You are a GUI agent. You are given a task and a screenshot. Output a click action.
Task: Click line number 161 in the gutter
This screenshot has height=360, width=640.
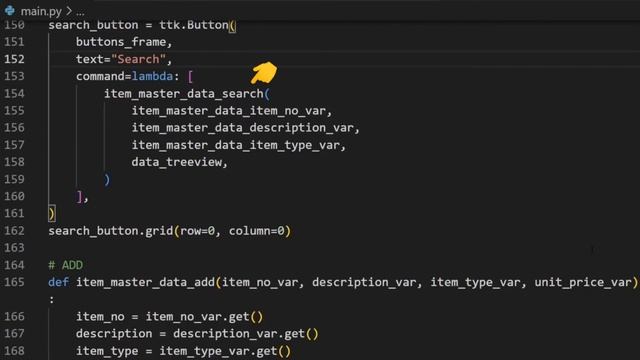[14, 213]
